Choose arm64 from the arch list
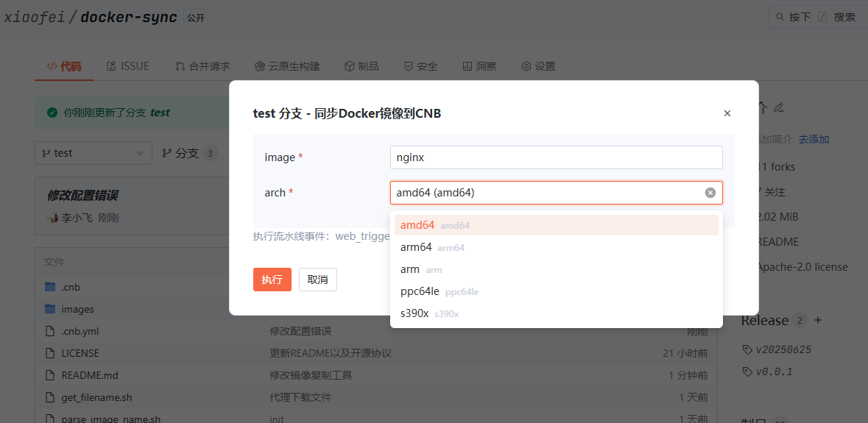This screenshot has width=868, height=423. tap(557, 247)
